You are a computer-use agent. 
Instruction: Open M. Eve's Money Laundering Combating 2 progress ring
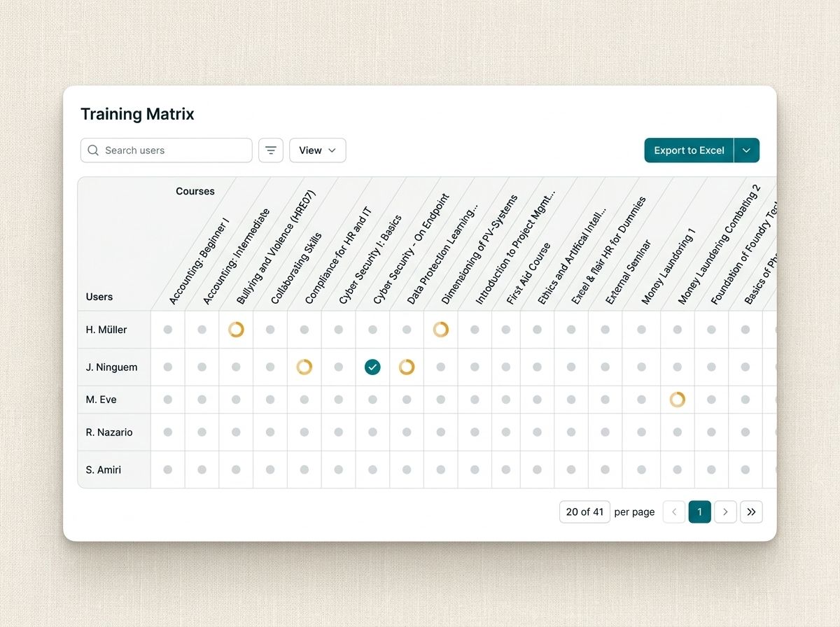click(x=677, y=400)
